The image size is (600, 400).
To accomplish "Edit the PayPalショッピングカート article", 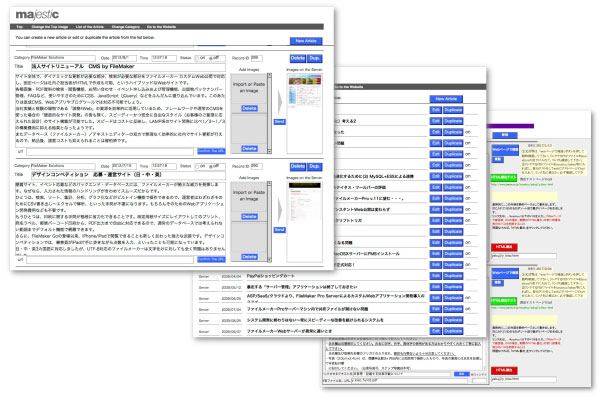I will [435, 276].
